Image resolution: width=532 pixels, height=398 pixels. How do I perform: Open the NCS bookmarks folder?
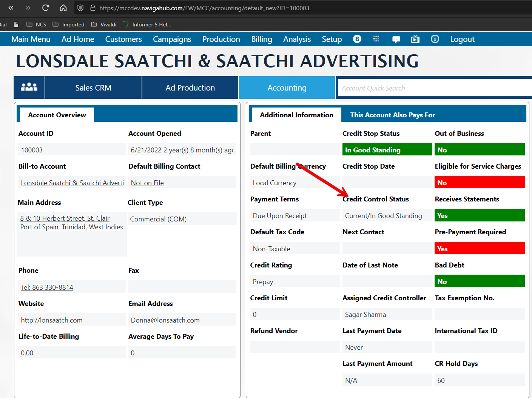[37, 25]
